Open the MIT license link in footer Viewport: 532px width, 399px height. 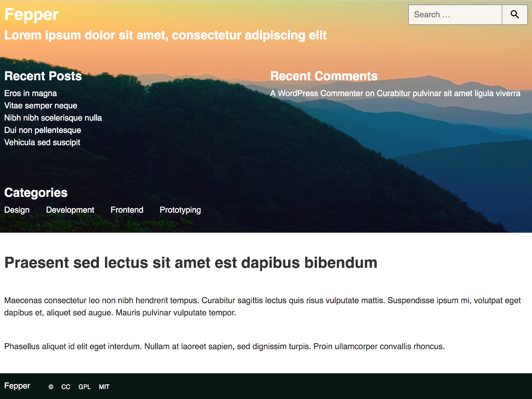104,387
